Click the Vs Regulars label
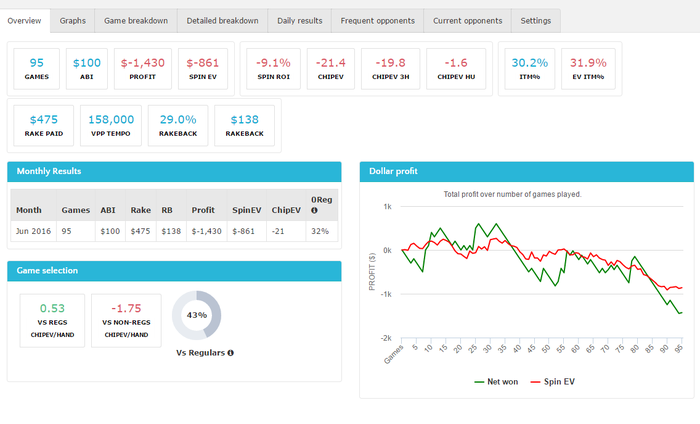Image resolution: width=700 pixels, height=424 pixels. [x=200, y=353]
